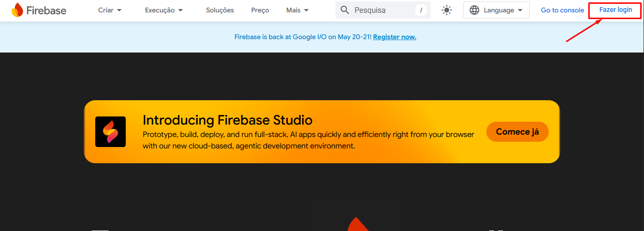
Task: Click the magnifying glass search icon
Action: [345, 10]
